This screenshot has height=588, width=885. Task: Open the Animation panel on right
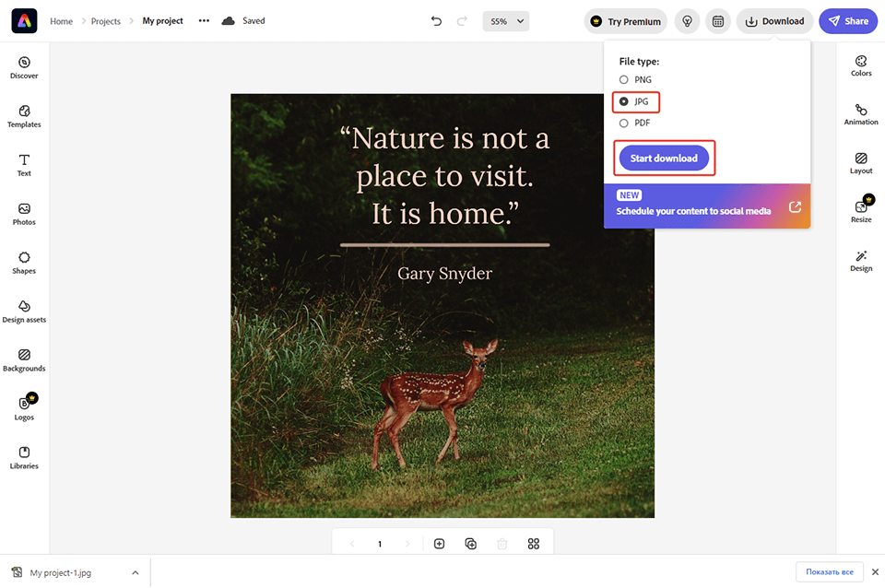pyautogui.click(x=861, y=114)
